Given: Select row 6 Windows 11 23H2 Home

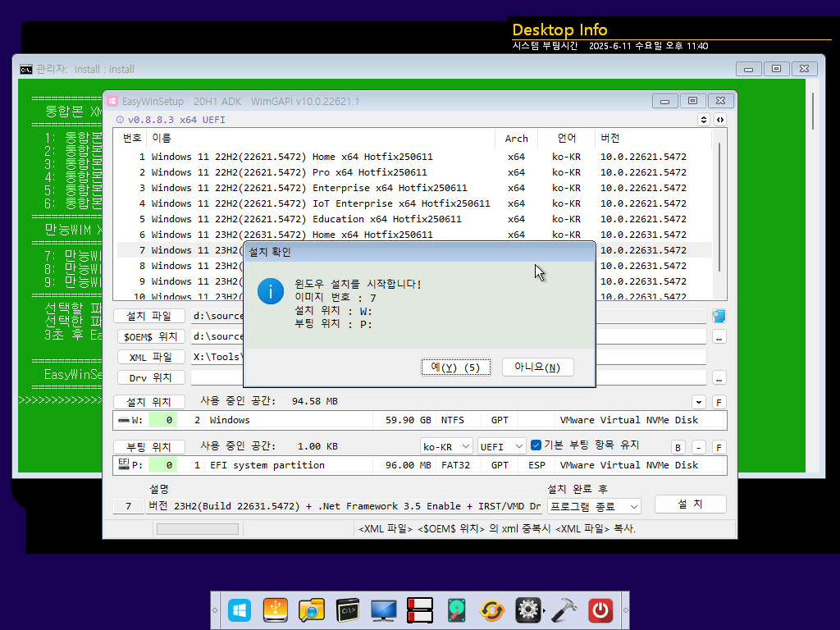Looking at the screenshot, I should click(414, 235).
